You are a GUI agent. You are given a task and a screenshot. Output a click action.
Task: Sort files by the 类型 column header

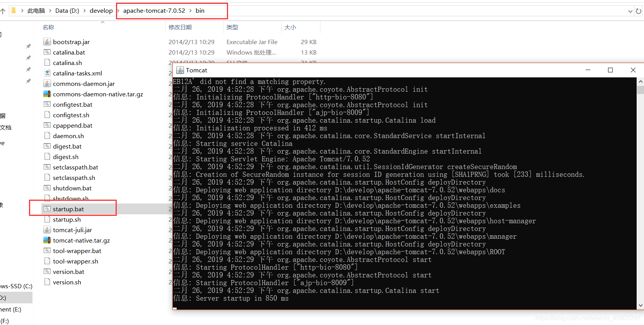[232, 27]
